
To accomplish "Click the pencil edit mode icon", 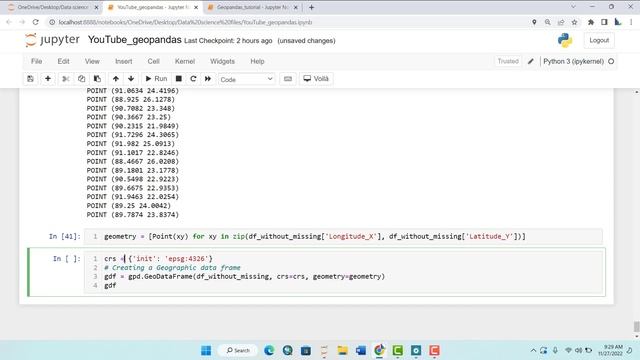I will [531, 61].
